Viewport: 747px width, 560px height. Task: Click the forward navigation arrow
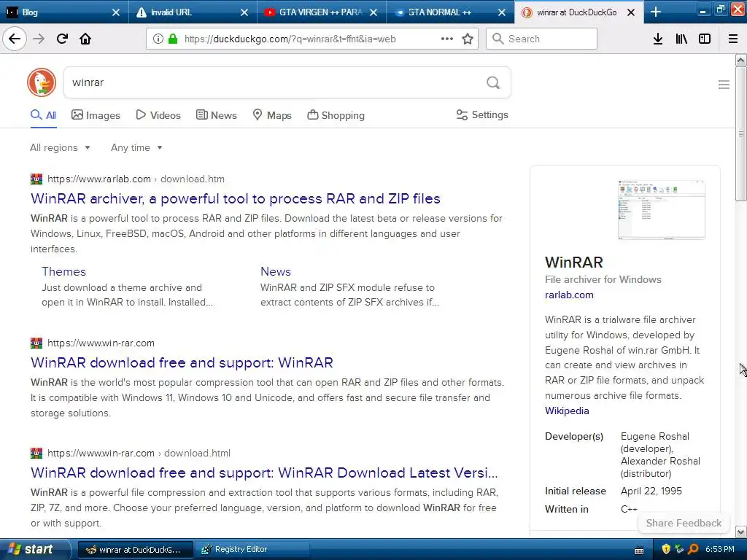(39, 39)
